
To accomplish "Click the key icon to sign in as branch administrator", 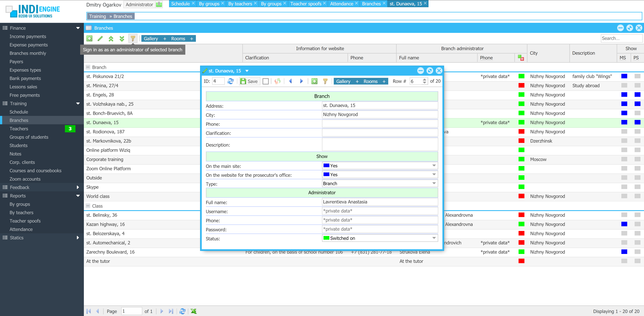I will pyautogui.click(x=133, y=39).
